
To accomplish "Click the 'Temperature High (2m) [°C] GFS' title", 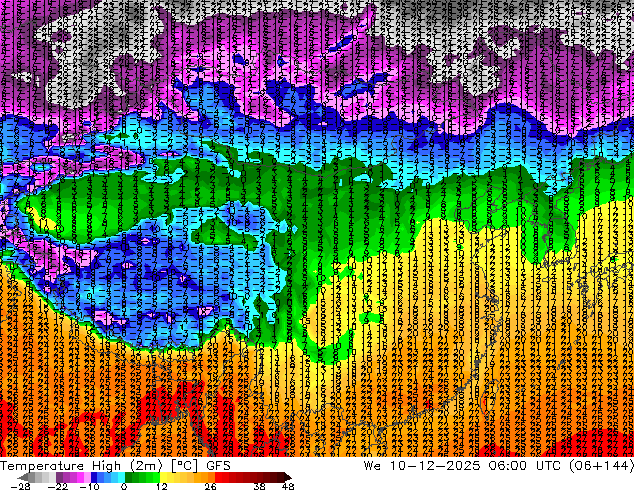I will [x=115, y=465].
